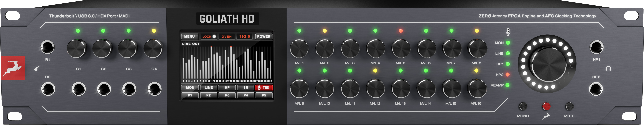Click the M/L 16 knob
This screenshot has width=644, height=125.
[477, 89]
